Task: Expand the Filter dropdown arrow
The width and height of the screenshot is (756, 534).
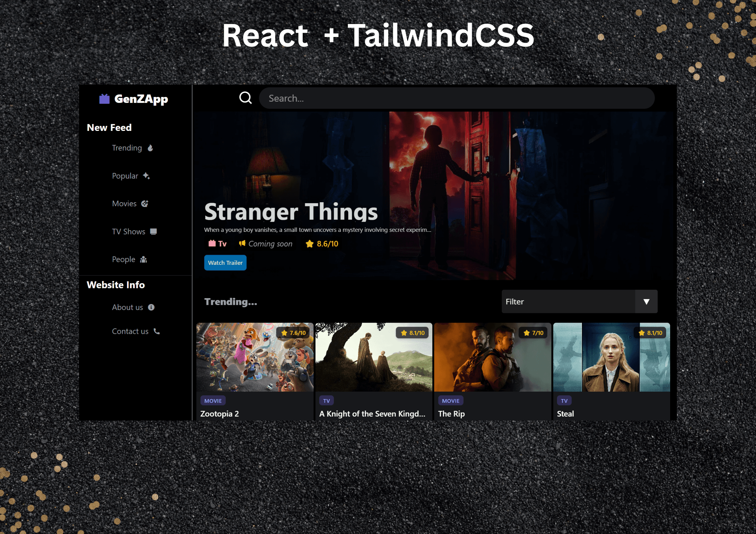Action: click(646, 301)
